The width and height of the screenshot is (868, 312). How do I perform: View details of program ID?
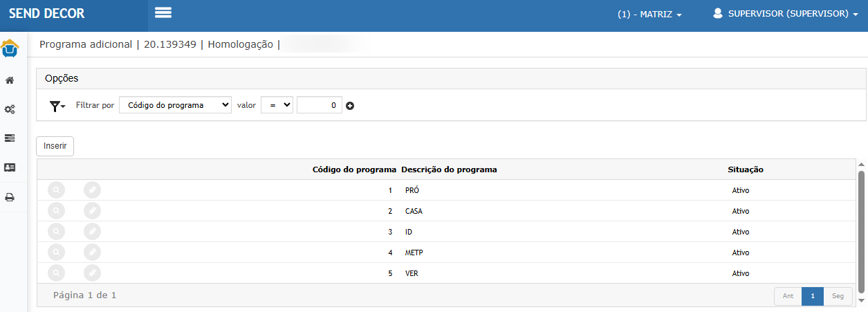56,232
